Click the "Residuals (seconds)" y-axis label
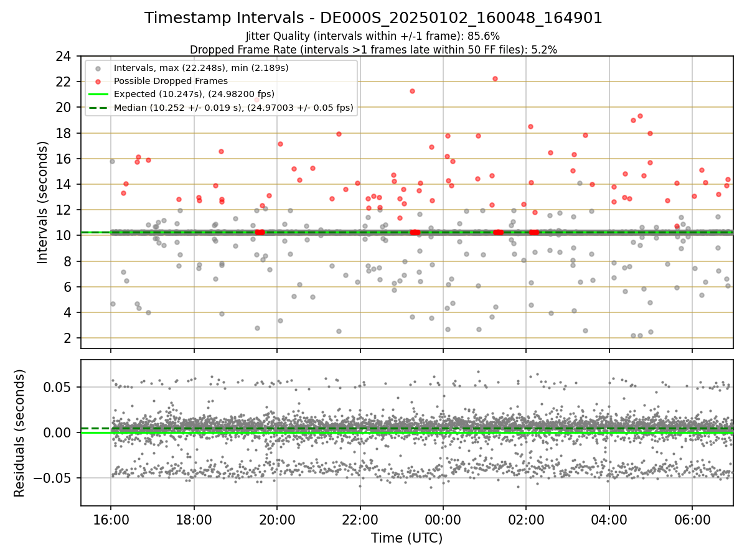The height and width of the screenshot is (560, 747). (19, 433)
